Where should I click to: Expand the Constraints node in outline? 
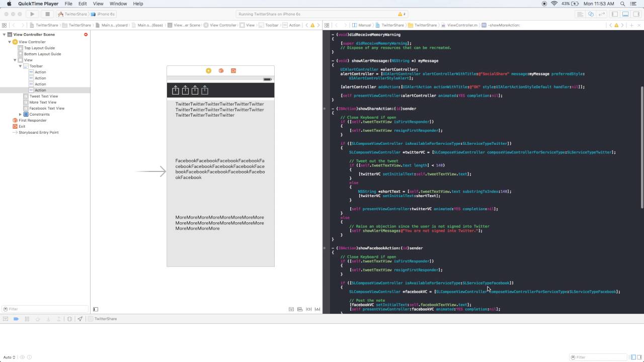tap(20, 114)
